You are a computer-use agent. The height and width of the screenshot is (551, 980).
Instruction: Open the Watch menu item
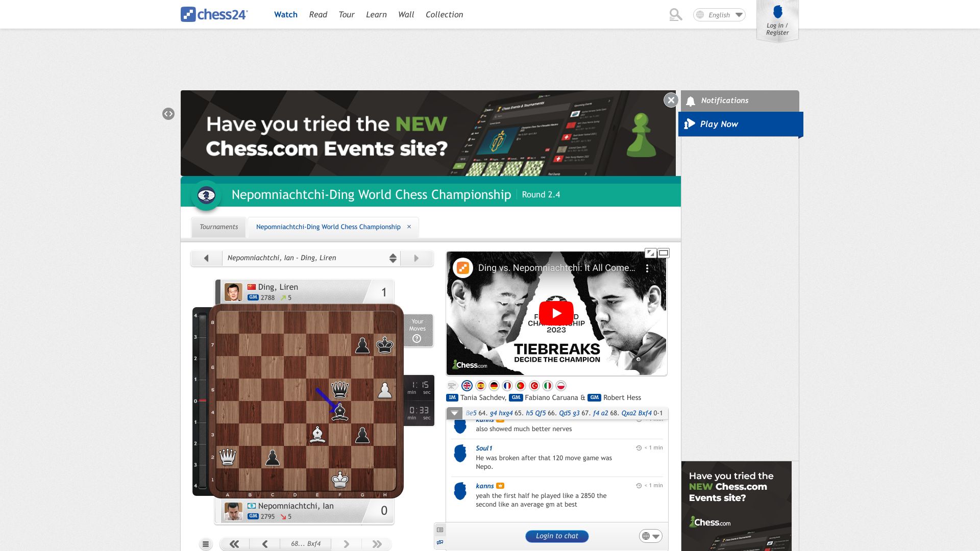click(285, 15)
